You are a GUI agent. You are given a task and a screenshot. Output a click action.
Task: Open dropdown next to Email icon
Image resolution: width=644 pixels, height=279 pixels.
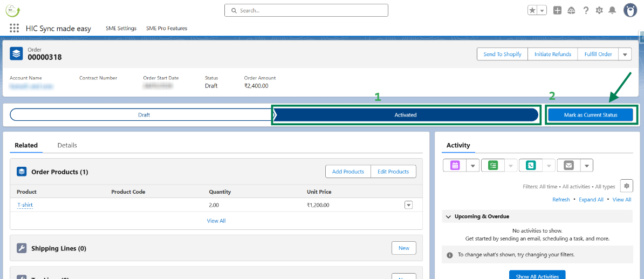(x=586, y=165)
